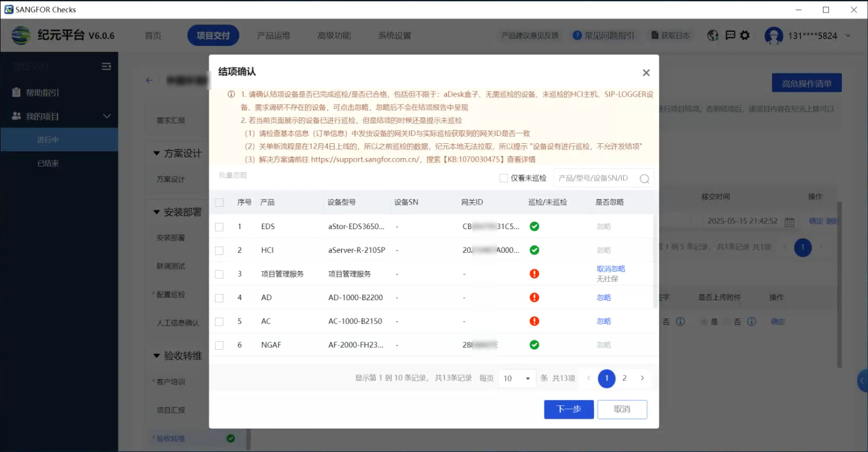The width and height of the screenshot is (868, 452).
Task: Click 取消忽略 link for 项目管理服务 row
Action: tap(610, 269)
